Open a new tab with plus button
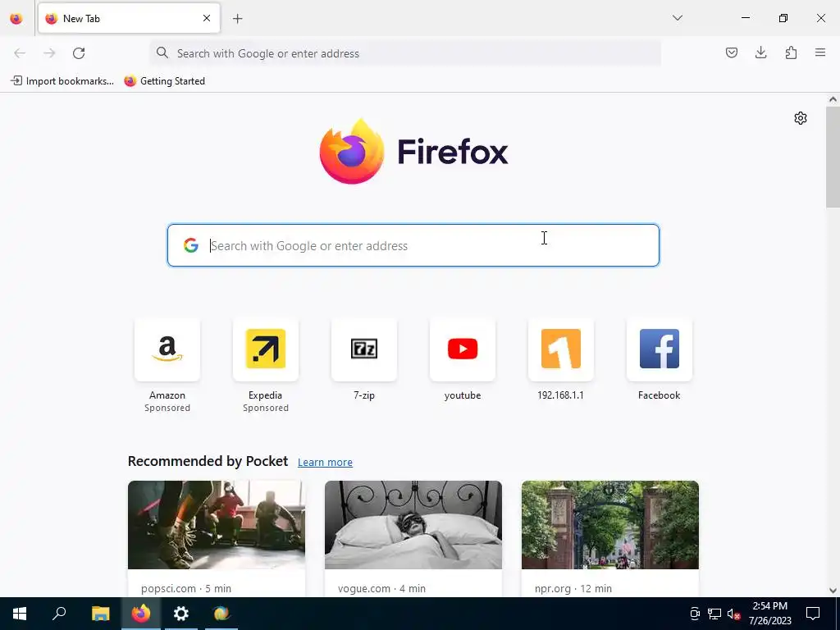840x630 pixels. click(237, 19)
